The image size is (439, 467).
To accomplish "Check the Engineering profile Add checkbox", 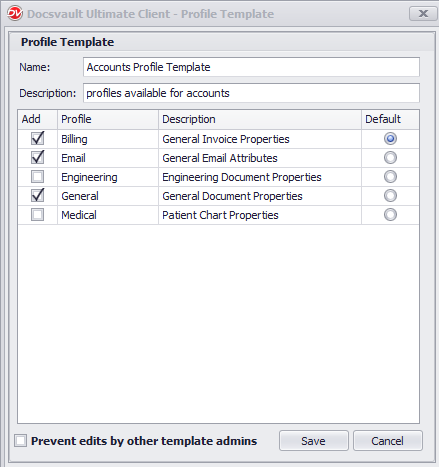I will click(x=37, y=177).
